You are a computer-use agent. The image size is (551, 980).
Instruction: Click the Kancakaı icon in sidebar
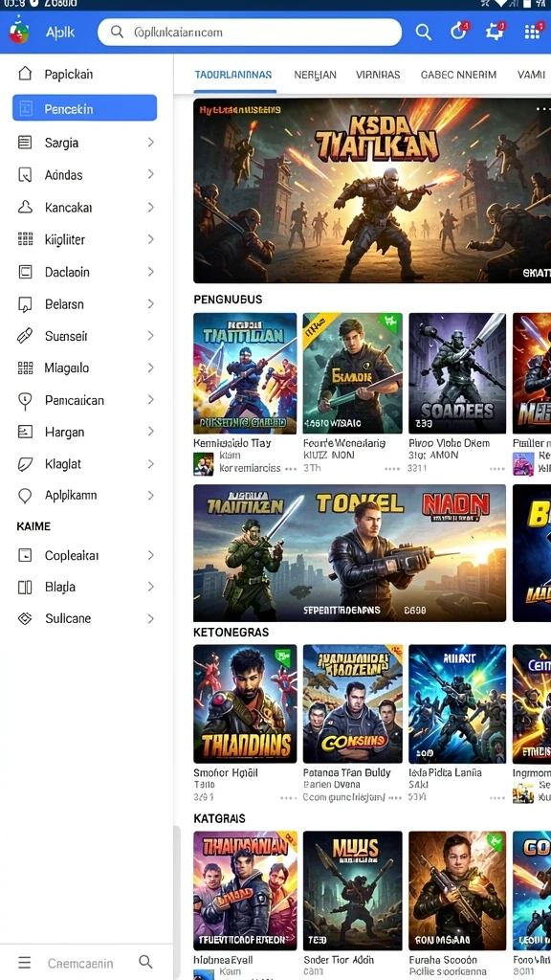pyautogui.click(x=25, y=207)
